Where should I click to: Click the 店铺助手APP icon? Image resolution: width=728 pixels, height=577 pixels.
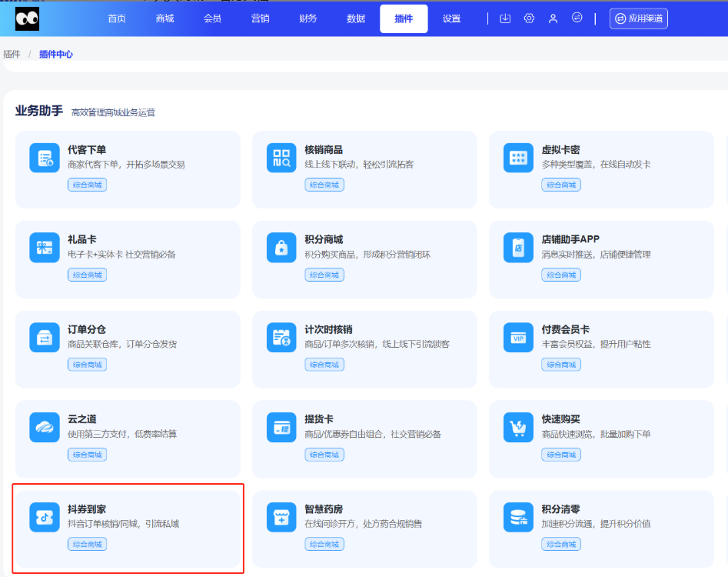(518, 248)
